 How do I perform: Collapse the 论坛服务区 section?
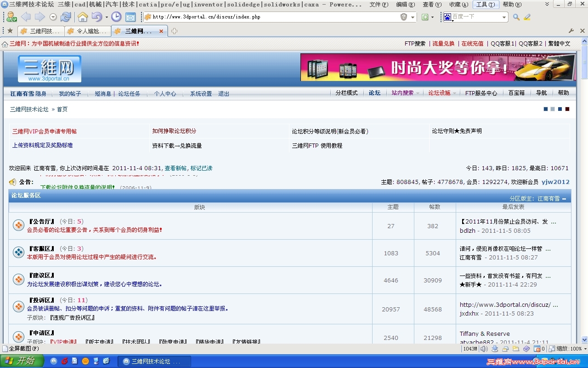click(564, 199)
